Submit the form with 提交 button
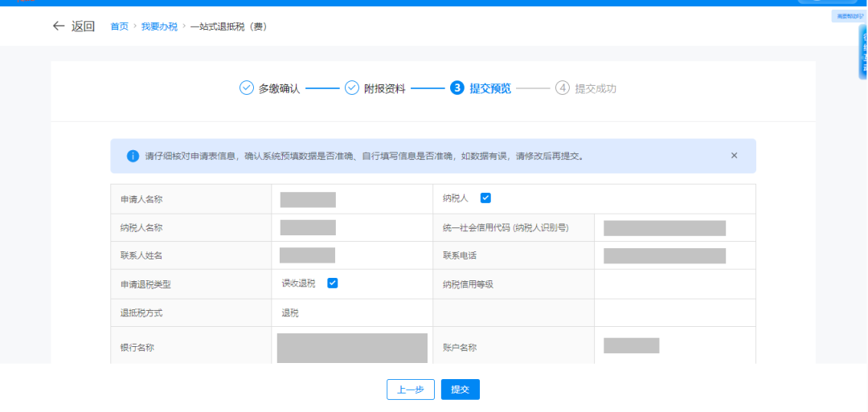 point(461,390)
